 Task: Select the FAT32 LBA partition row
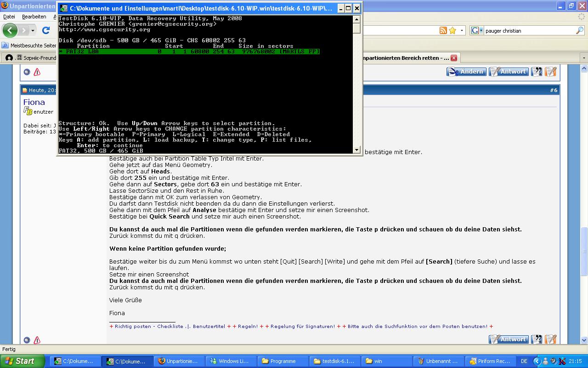coord(189,52)
